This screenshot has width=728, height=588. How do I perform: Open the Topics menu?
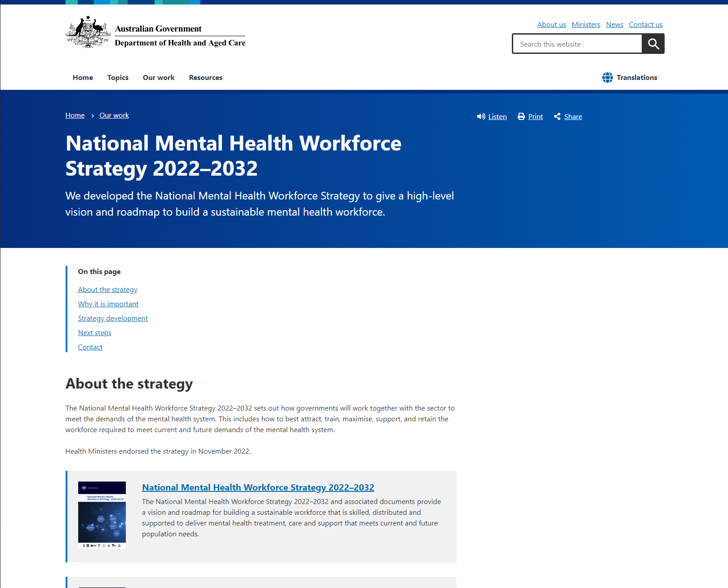tap(118, 78)
